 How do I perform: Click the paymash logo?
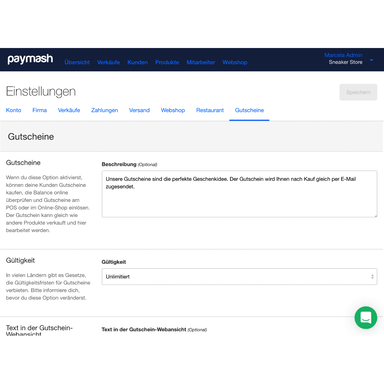(30, 59)
